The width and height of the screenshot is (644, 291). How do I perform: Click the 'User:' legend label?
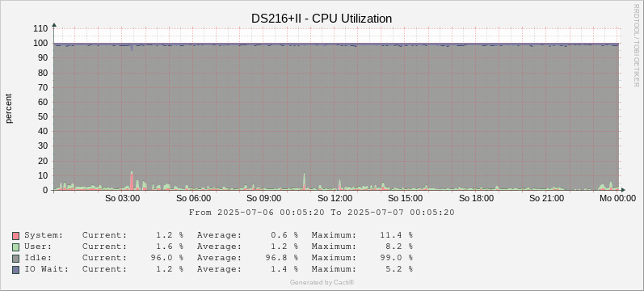pyautogui.click(x=39, y=247)
